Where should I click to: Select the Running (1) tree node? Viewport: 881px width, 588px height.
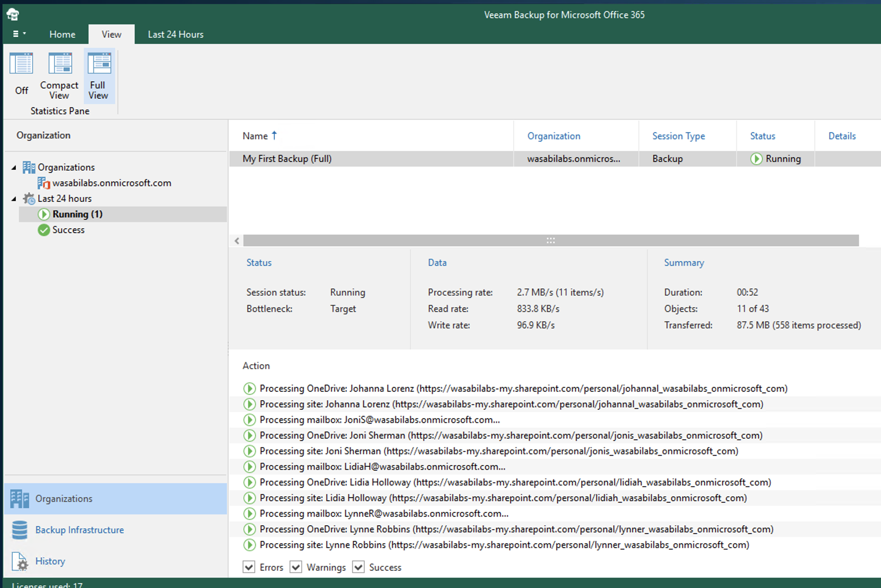(123, 214)
